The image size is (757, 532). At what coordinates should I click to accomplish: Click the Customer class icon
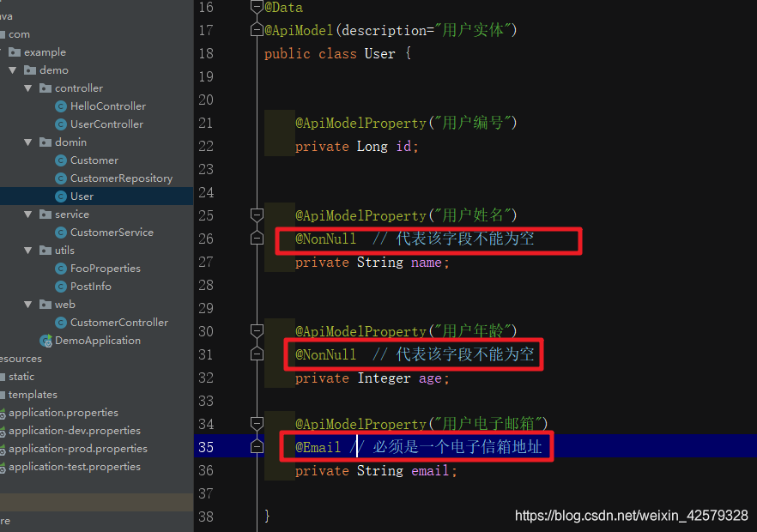coord(61,160)
